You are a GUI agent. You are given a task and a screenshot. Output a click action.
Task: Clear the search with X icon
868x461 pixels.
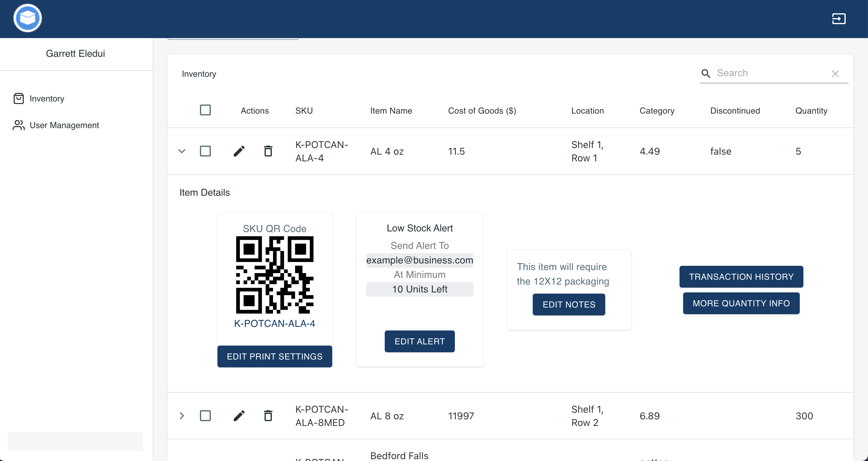point(835,73)
